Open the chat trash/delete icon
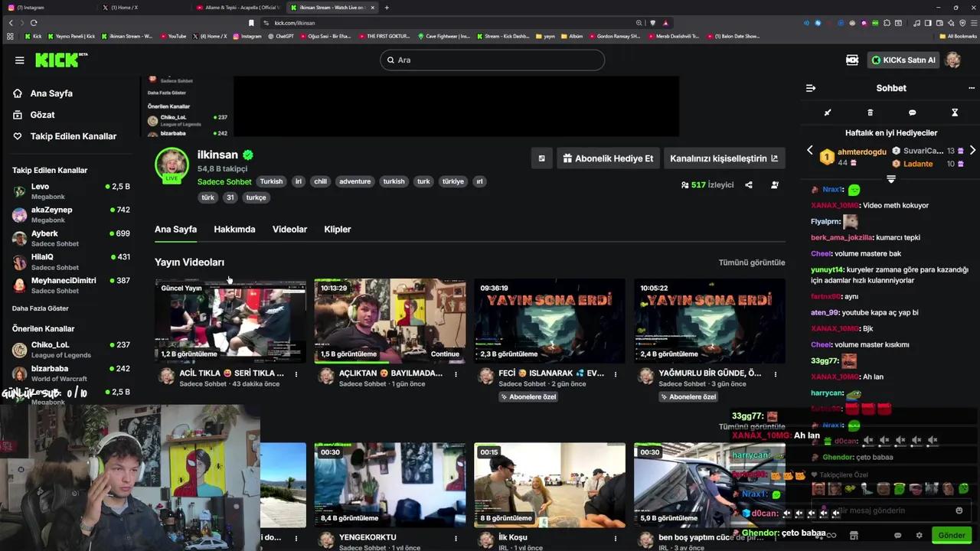 click(870, 112)
